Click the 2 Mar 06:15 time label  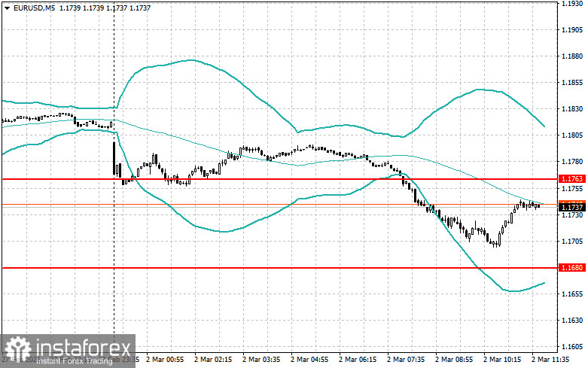(x=358, y=360)
